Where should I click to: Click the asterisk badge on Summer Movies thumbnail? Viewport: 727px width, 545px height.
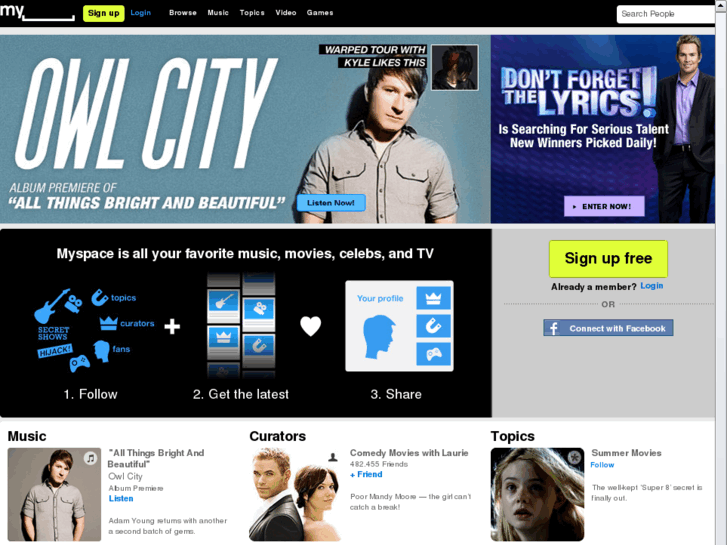coord(574,458)
